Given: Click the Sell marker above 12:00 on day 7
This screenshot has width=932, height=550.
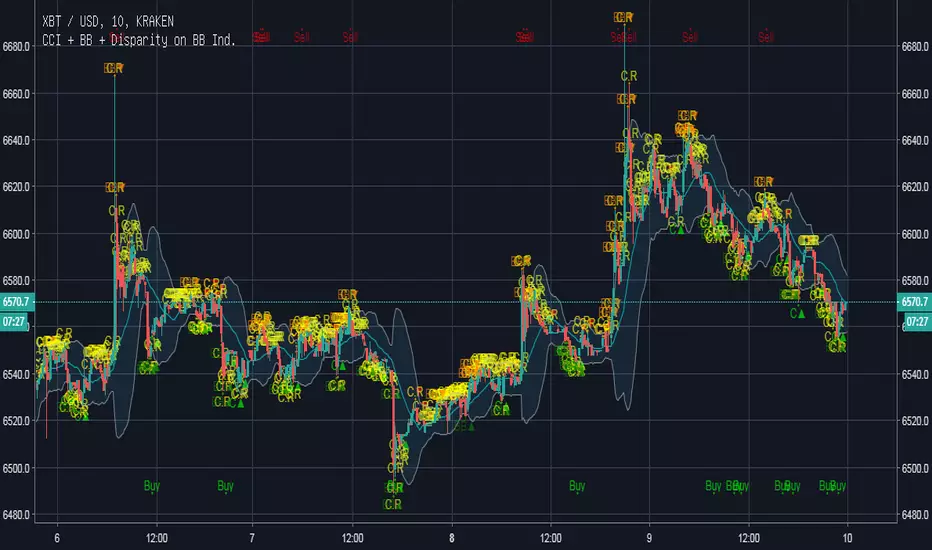Looking at the screenshot, I should 350,37.
